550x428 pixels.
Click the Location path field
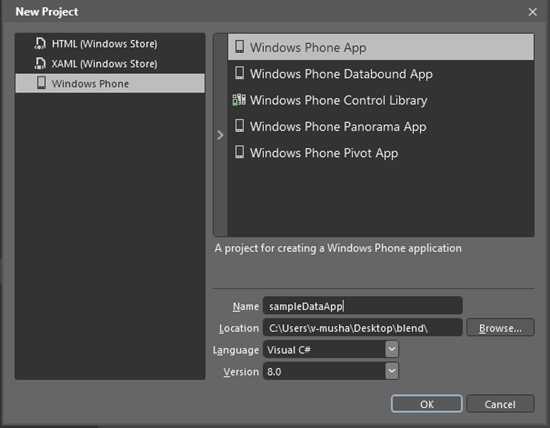(362, 328)
